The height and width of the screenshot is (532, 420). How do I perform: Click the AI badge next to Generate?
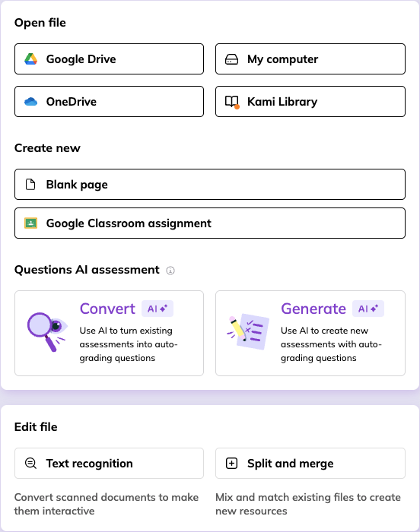pyautogui.click(x=368, y=309)
